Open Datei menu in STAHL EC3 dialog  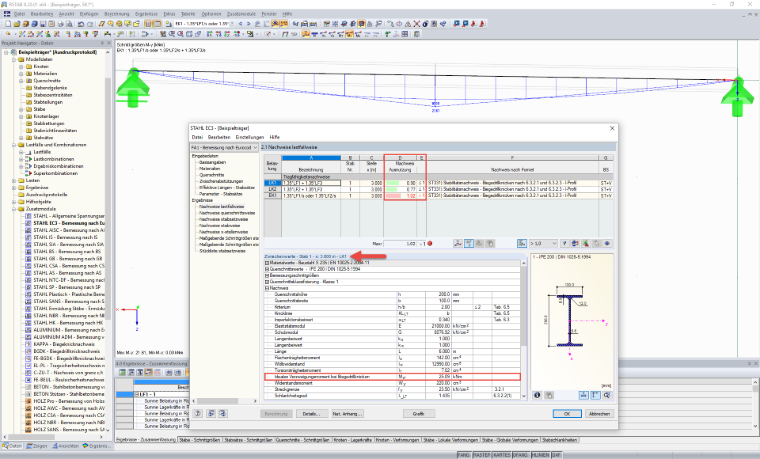coord(197,137)
